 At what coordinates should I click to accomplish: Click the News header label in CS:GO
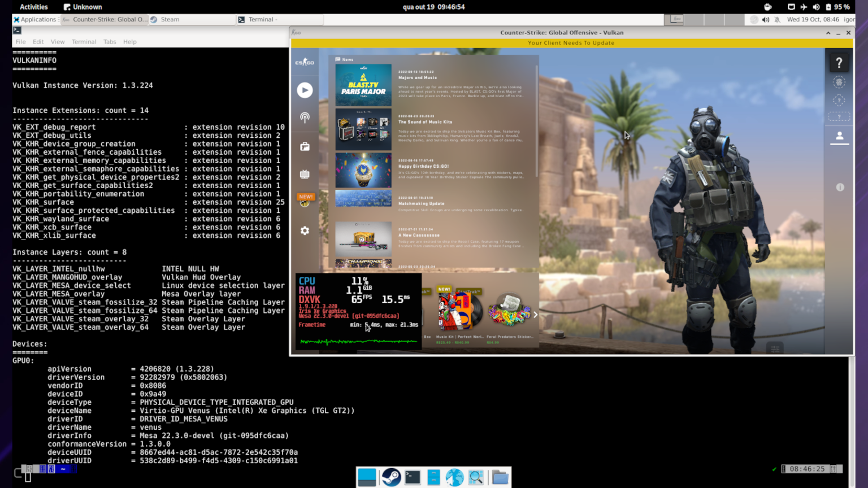[344, 59]
